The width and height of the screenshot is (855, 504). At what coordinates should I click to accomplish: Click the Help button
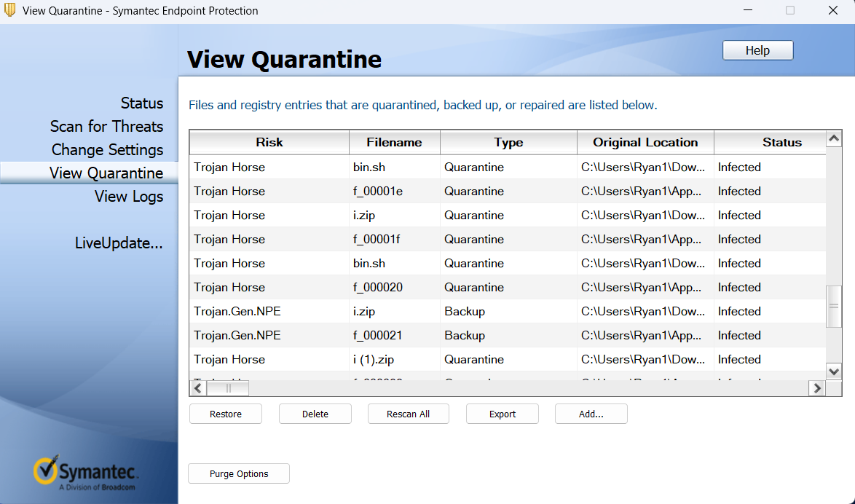pyautogui.click(x=757, y=50)
